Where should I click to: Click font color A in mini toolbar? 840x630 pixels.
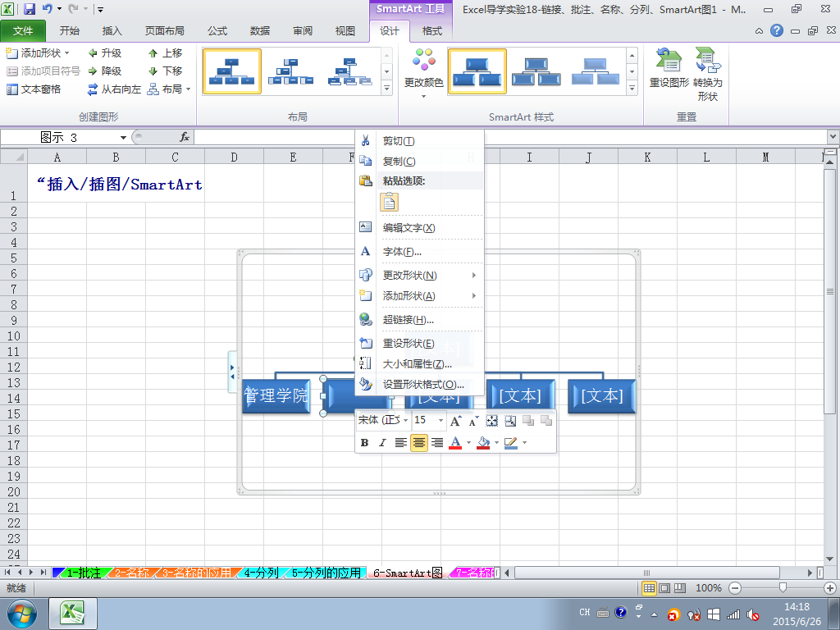click(455, 442)
